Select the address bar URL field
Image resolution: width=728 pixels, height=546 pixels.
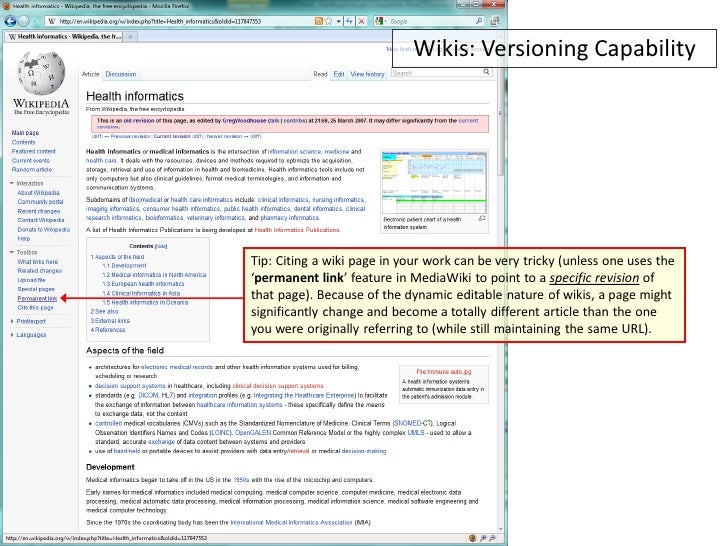[186, 21]
